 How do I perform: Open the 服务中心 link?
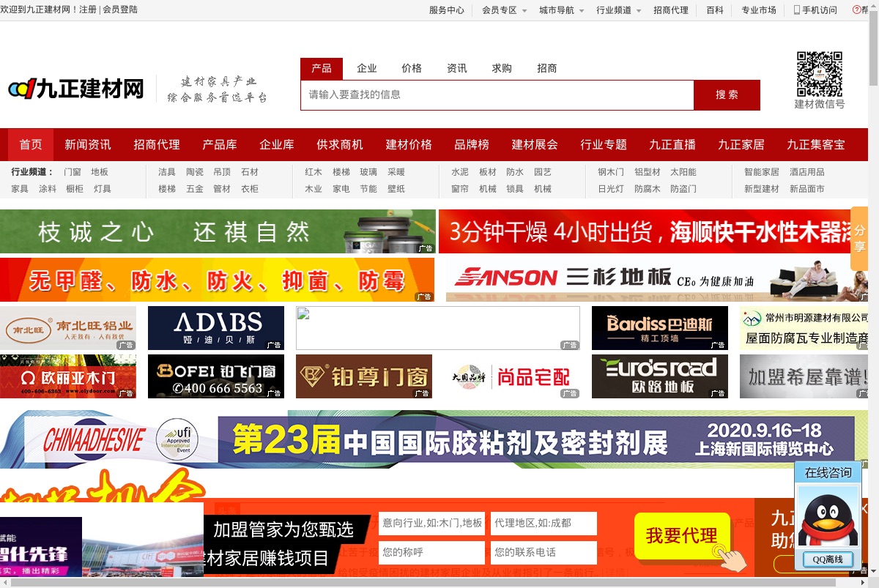tap(447, 10)
